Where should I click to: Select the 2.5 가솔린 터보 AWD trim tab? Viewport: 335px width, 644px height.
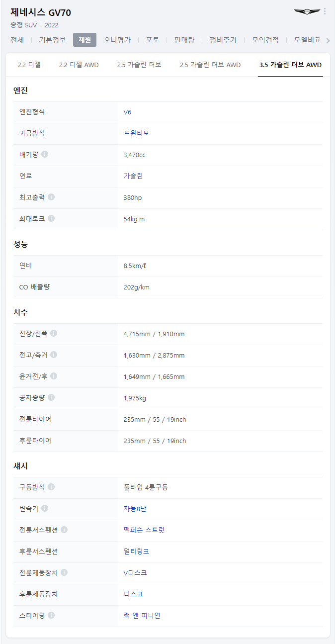click(210, 65)
